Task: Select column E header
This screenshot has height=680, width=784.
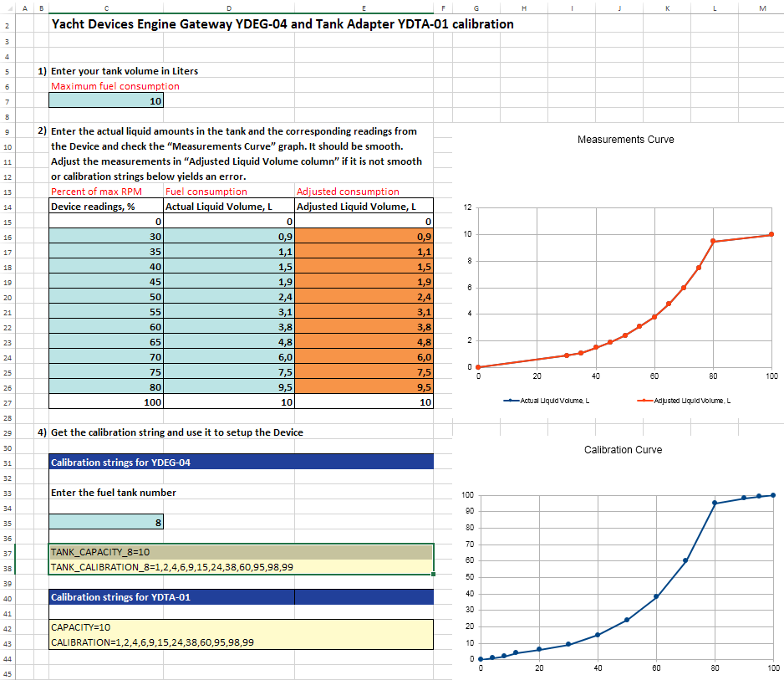Action: pyautogui.click(x=364, y=8)
